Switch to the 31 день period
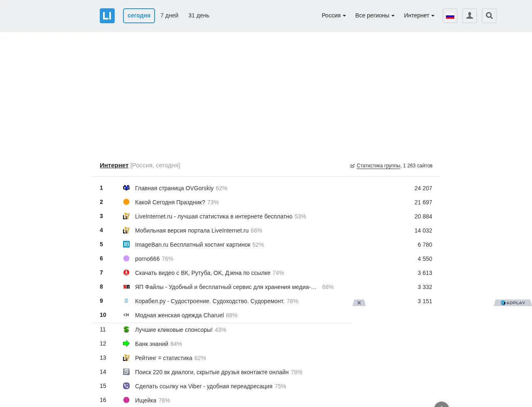 199,15
